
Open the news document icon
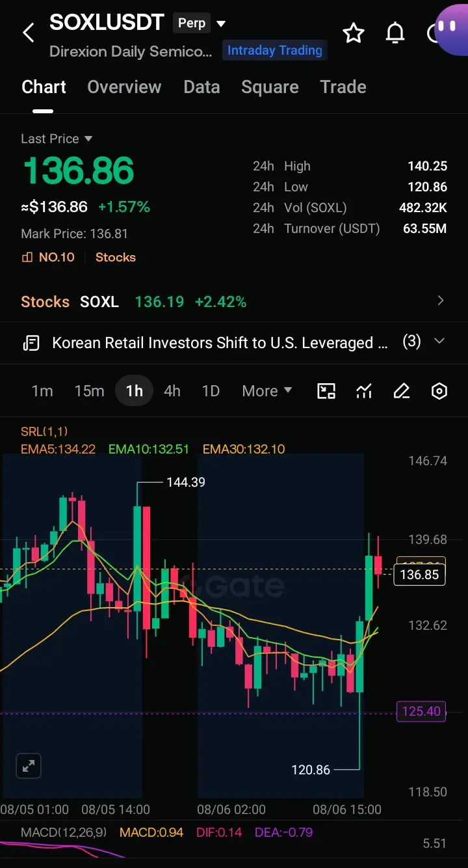click(31, 343)
